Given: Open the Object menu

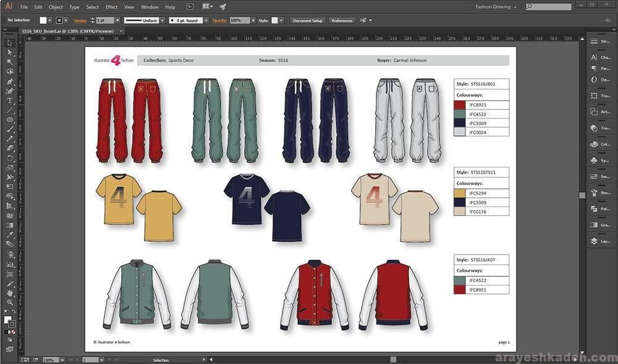Looking at the screenshot, I should (x=56, y=7).
